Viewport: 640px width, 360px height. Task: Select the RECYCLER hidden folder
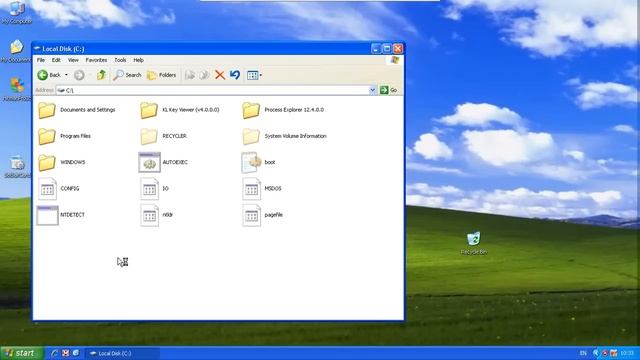(x=163, y=136)
